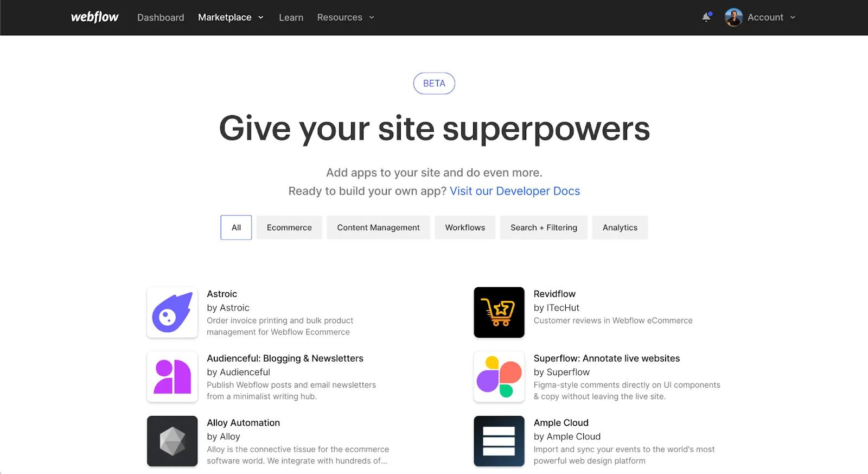868x474 pixels.
Task: Open the Audienceful app icon
Action: pyautogui.click(x=173, y=377)
